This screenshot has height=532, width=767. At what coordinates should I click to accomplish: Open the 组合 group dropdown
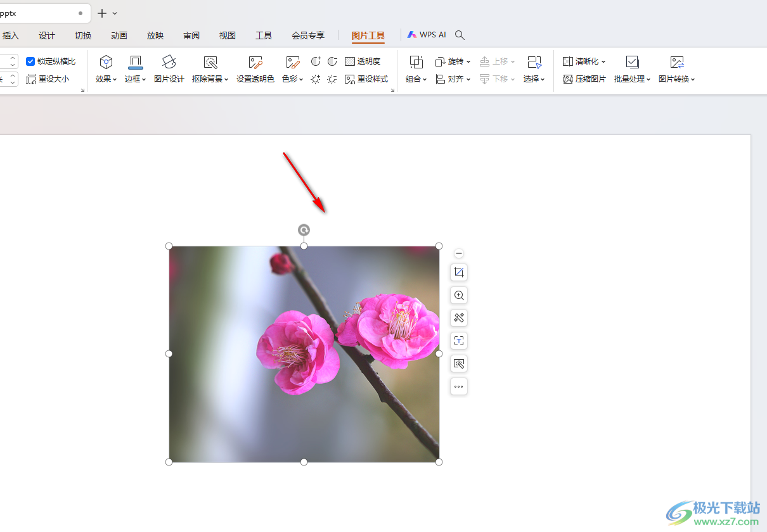(416, 79)
